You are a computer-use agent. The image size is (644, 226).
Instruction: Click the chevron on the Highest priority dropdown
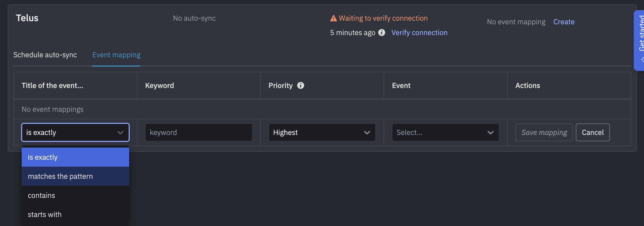click(367, 132)
